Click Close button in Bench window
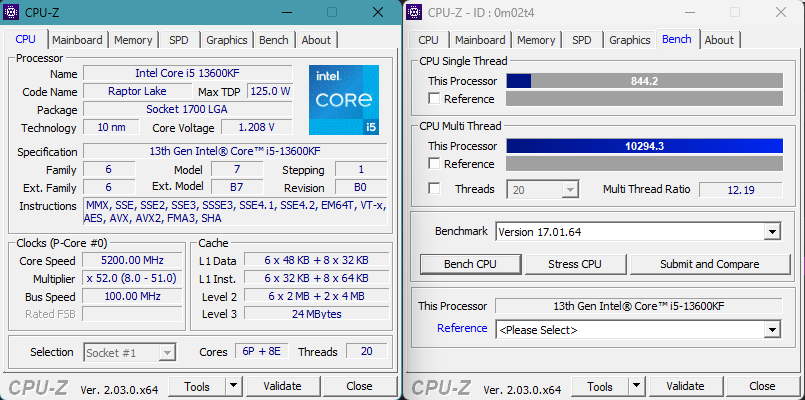 point(762,386)
